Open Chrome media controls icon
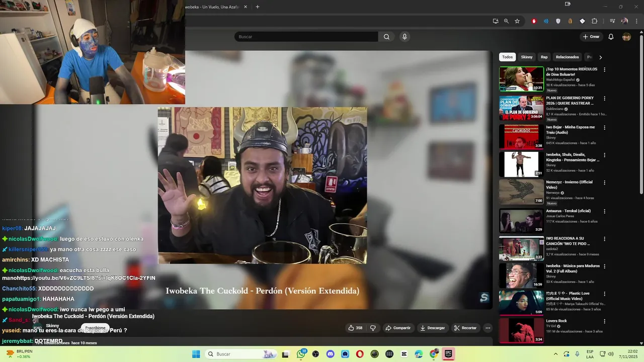Viewport: 644px width, 362px height. coord(612,21)
